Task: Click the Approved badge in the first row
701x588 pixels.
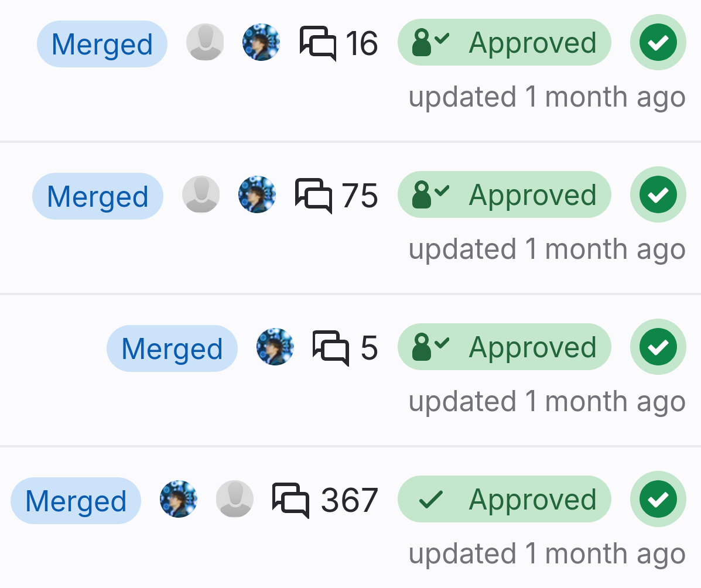Action: (504, 43)
